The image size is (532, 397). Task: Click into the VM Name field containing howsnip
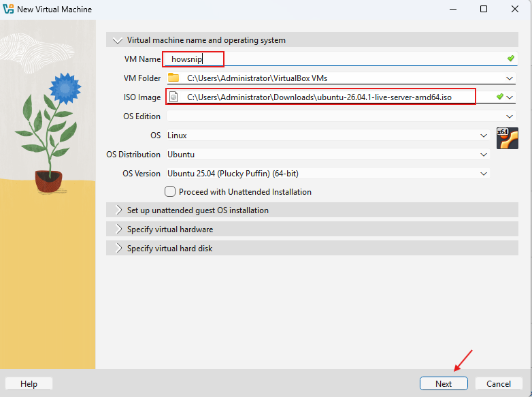coord(339,59)
